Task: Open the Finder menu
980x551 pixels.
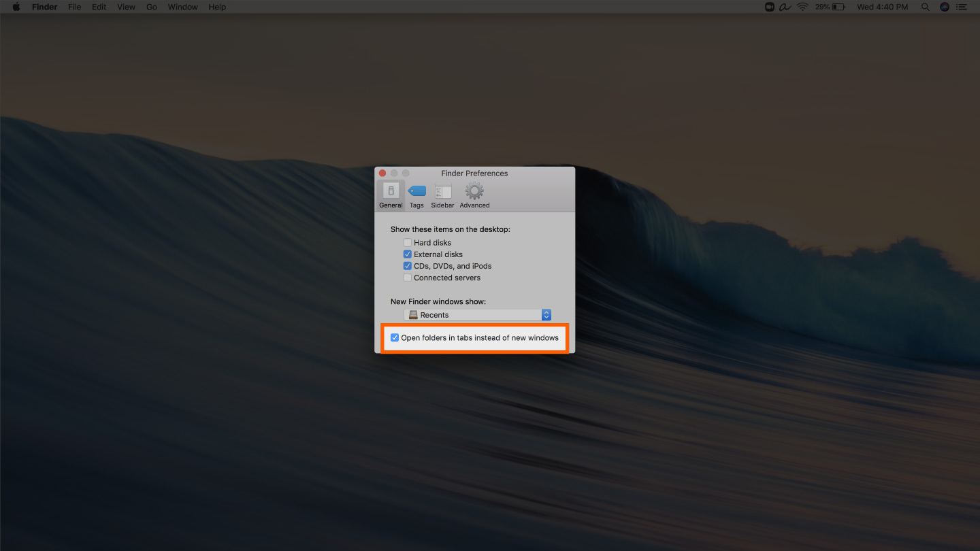Action: pos(44,7)
